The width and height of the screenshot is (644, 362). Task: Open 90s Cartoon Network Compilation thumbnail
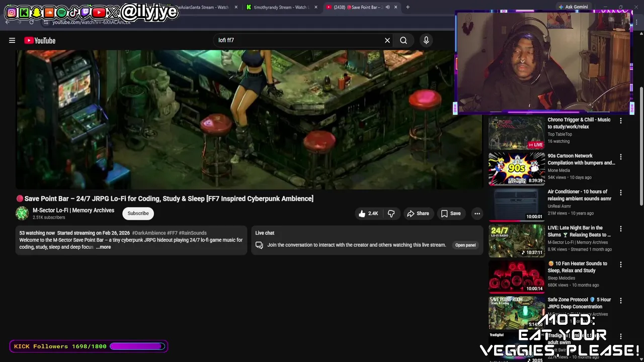[517, 169]
